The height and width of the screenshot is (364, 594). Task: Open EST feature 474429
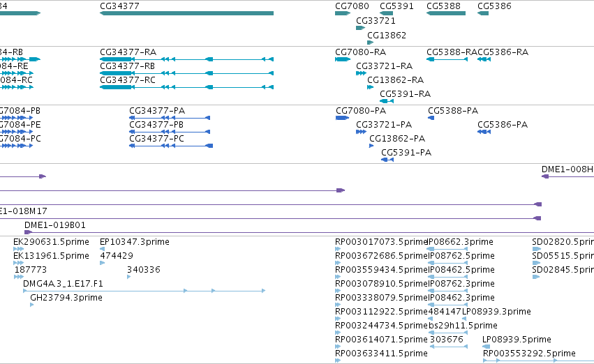(103, 263)
